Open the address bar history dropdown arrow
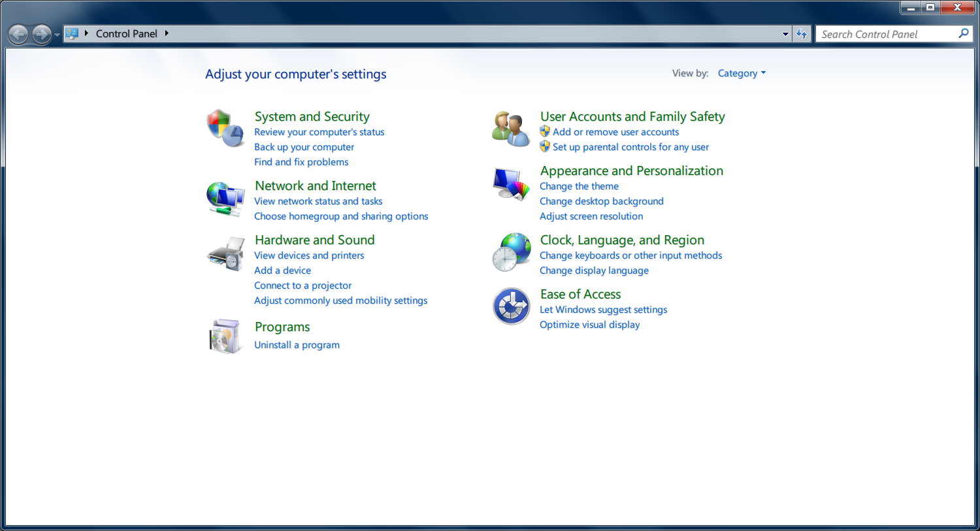980x531 pixels. click(785, 34)
